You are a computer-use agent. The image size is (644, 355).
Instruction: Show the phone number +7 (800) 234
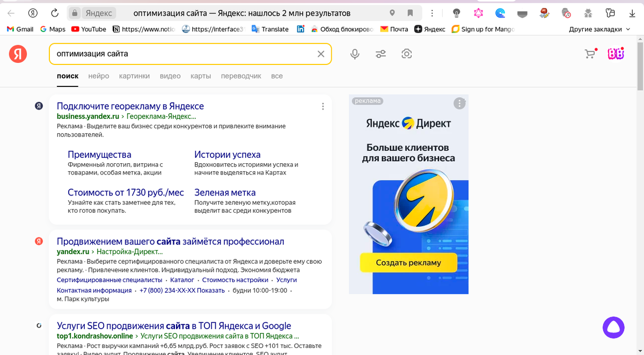point(182,290)
